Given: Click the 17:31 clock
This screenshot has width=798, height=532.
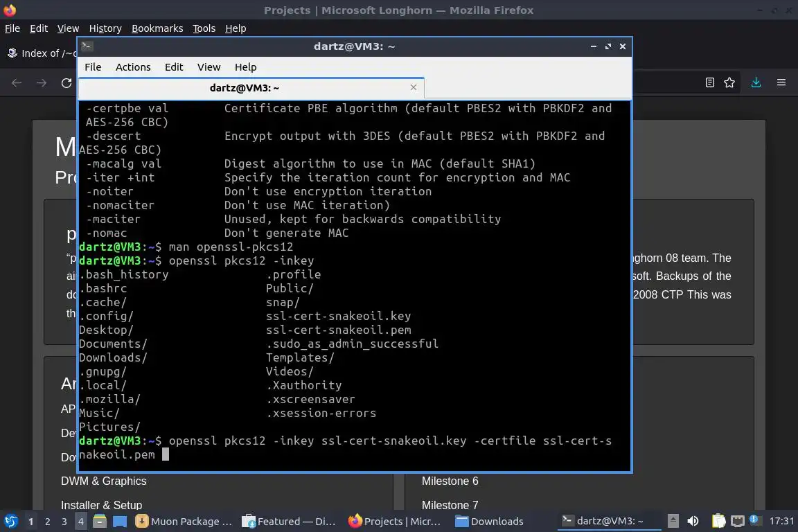Looking at the screenshot, I should click(x=781, y=521).
